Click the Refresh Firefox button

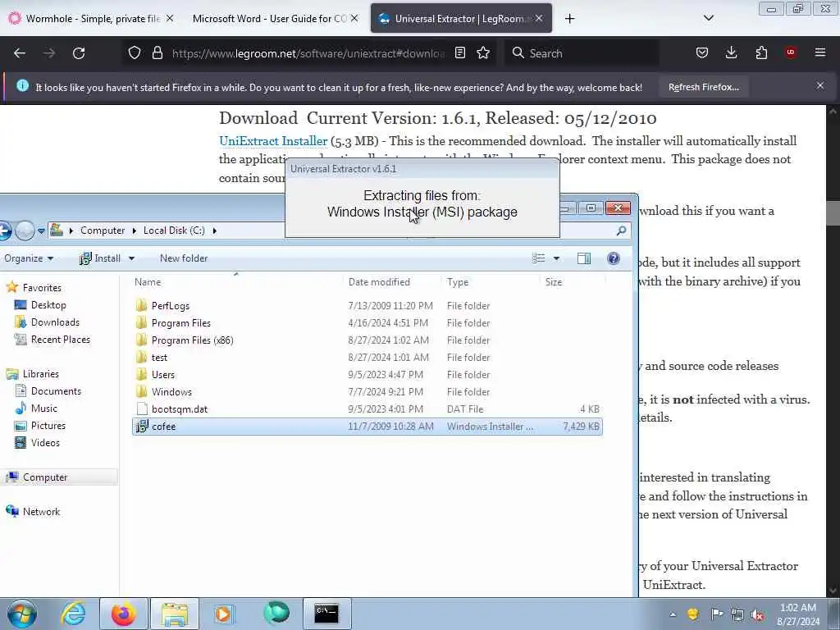coord(703,87)
